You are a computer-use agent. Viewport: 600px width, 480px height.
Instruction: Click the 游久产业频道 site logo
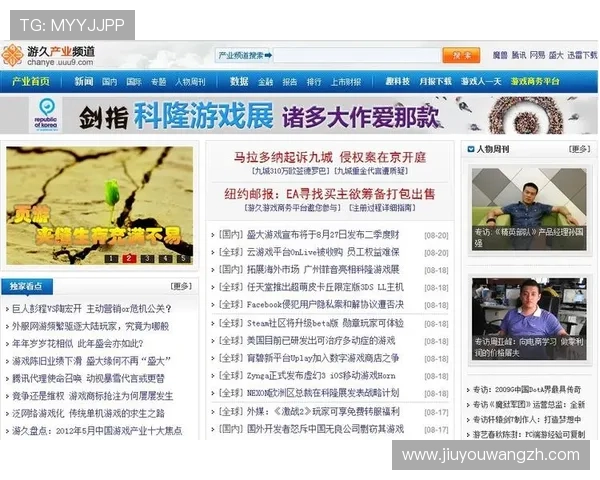coord(48,56)
